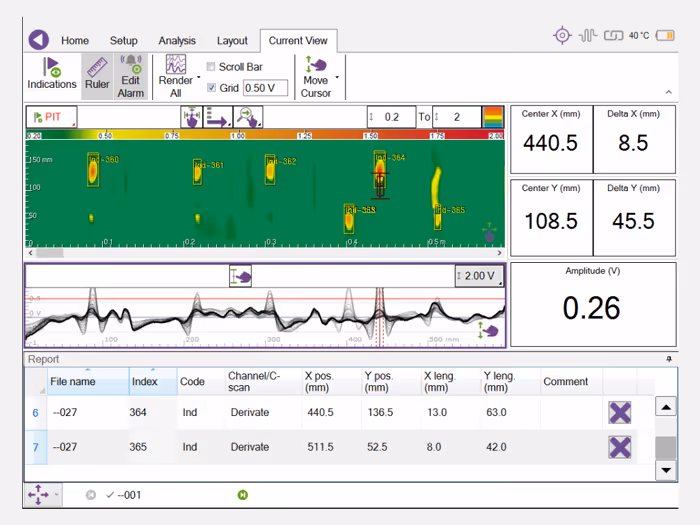Click the color palette icon beside range fields
The width and height of the screenshot is (700, 525).
[493, 117]
